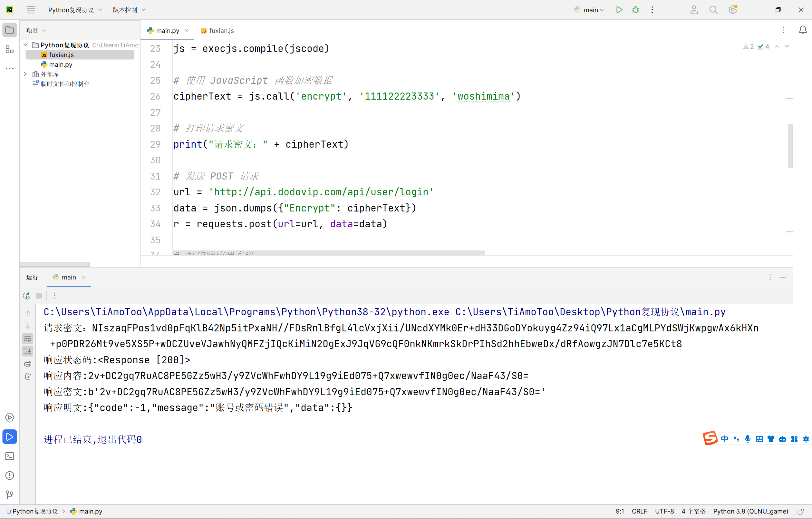The width and height of the screenshot is (812, 519).
Task: Open the Terminal tool window
Action: coord(10,456)
